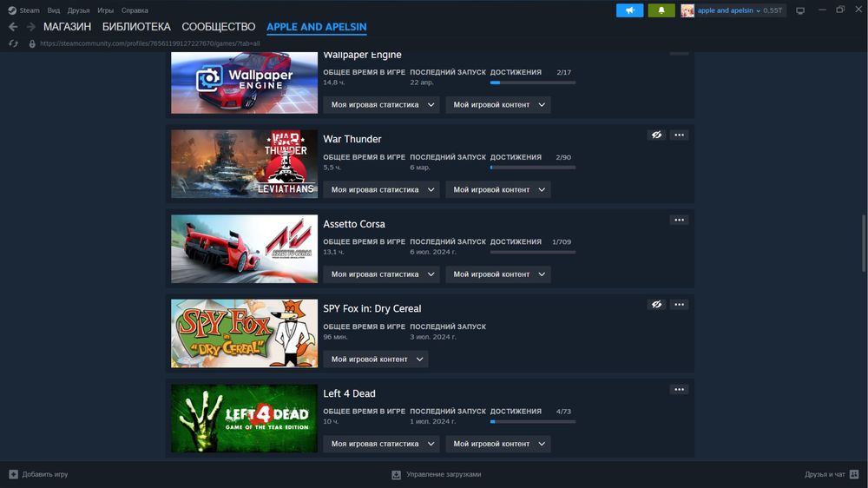Viewport: 868px width, 488px height.
Task: Click the SPY Fox Dry Cereal thumbnail
Action: coord(244,333)
